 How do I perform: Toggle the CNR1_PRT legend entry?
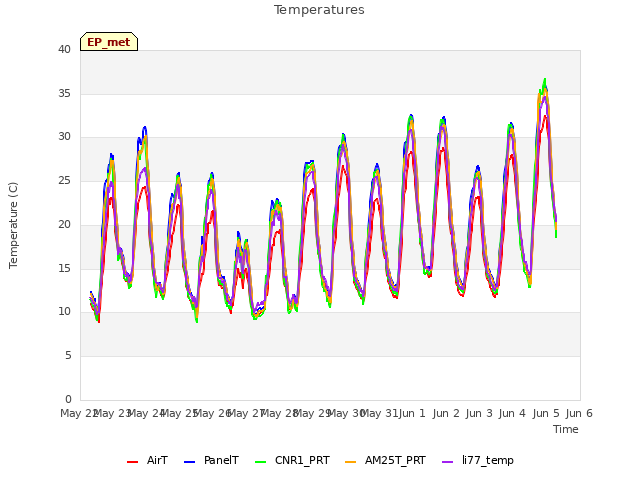[292, 460]
